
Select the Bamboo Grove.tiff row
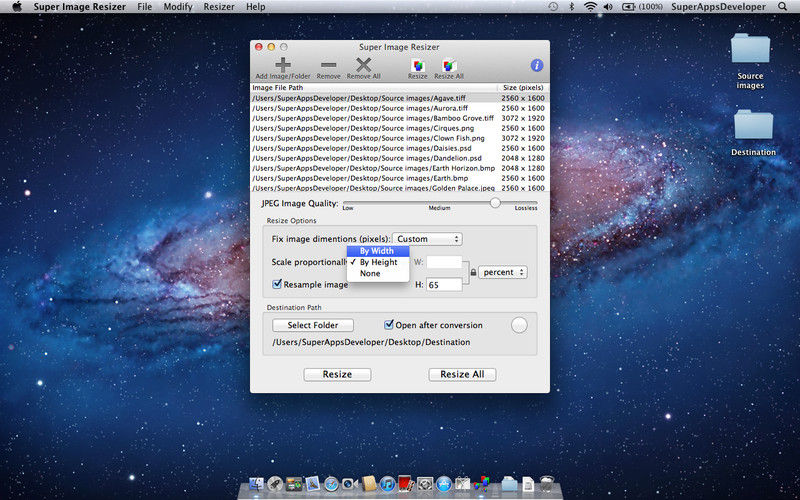point(400,118)
